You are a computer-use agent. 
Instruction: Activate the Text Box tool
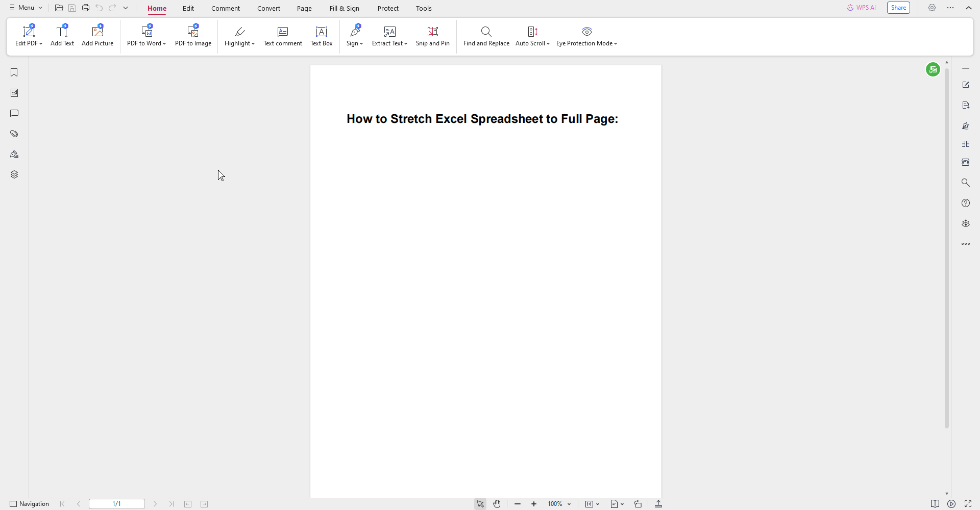pyautogui.click(x=321, y=36)
